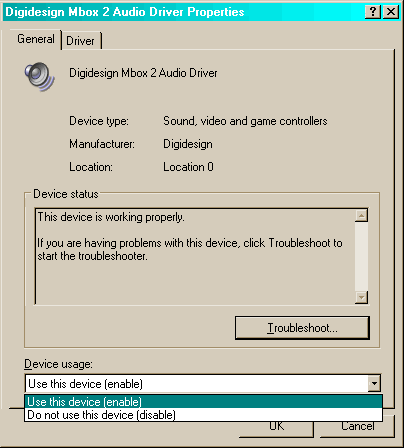Screen dimensions: 404x448
Task: Click the Troubleshoot button
Action: [302, 328]
